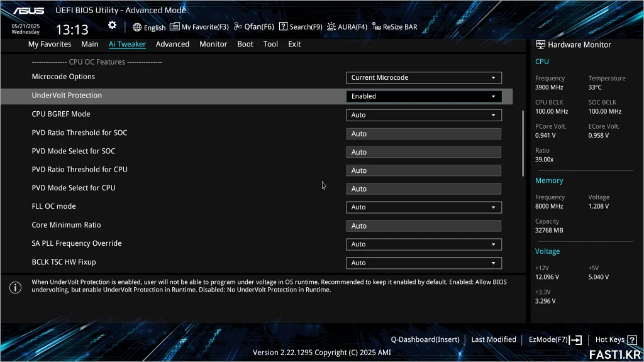Click PVD Mode Select for SOC field
Screen dimensions: 644x362
point(423,152)
